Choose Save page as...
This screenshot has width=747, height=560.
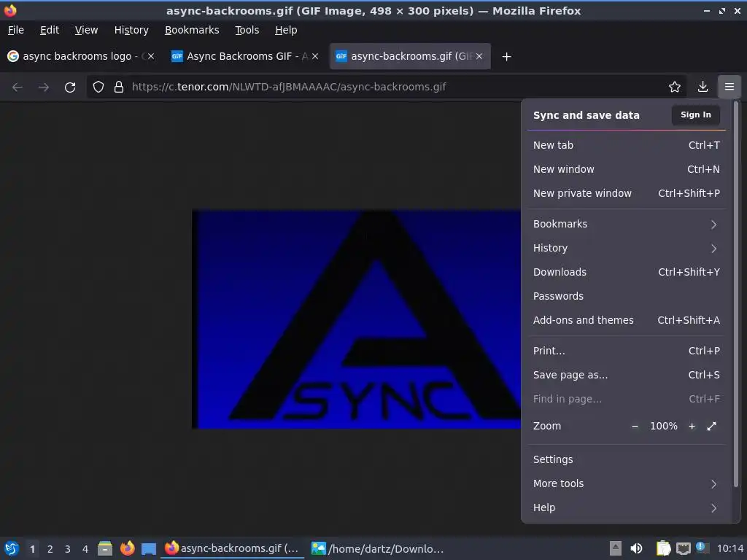(x=627, y=375)
